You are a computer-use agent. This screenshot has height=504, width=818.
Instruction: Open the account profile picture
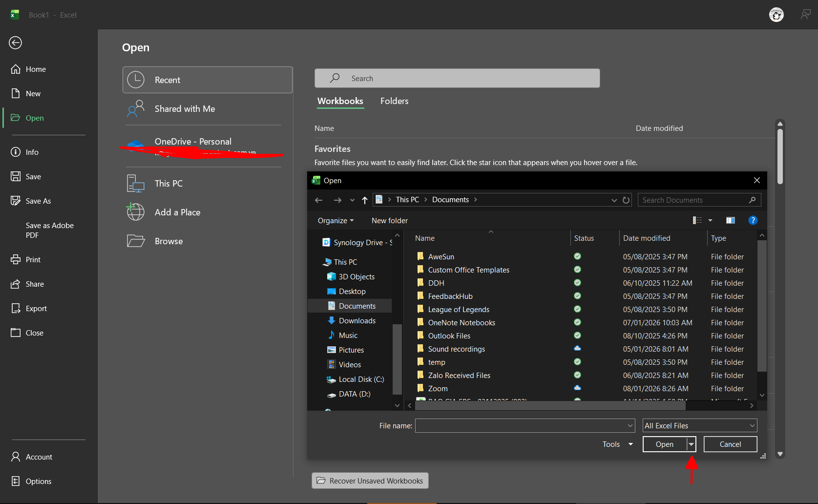776,15
